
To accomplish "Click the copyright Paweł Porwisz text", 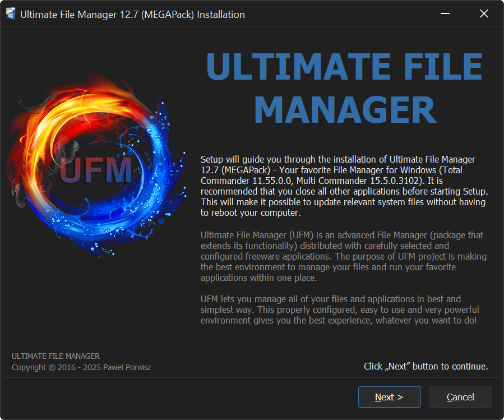I will pyautogui.click(x=81, y=367).
